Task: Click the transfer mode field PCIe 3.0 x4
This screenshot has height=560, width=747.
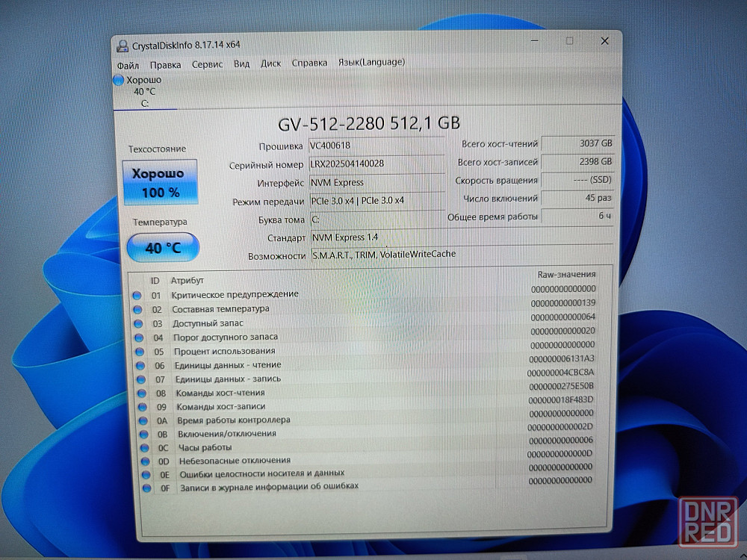Action: click(x=378, y=201)
